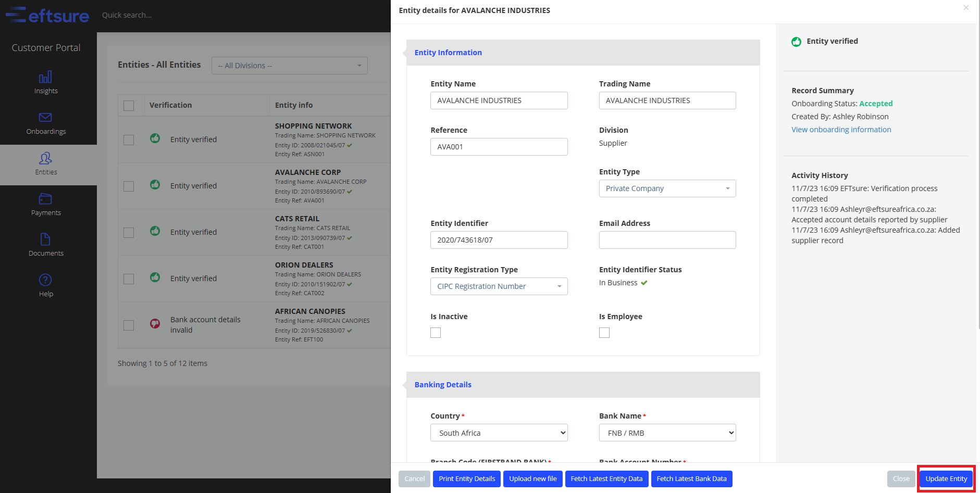
Task: Toggle the select-all checkbox in table header
Action: point(129,106)
